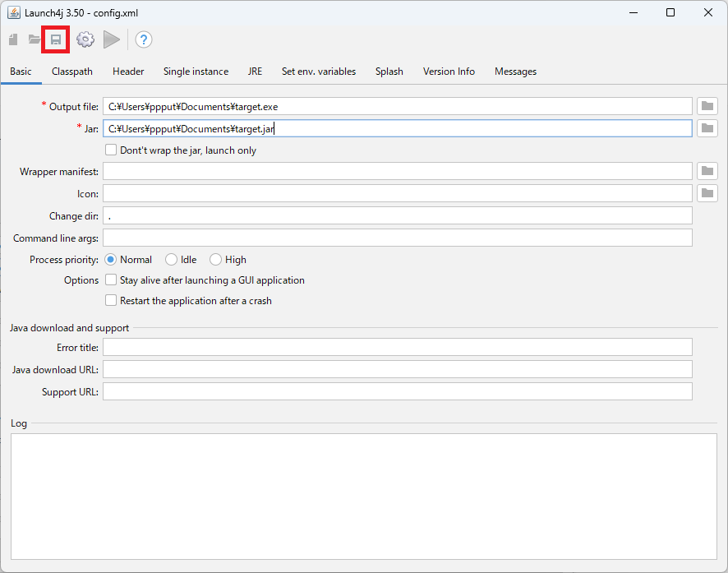Open the Version Info tab
The height and width of the screenshot is (573, 728).
(449, 72)
